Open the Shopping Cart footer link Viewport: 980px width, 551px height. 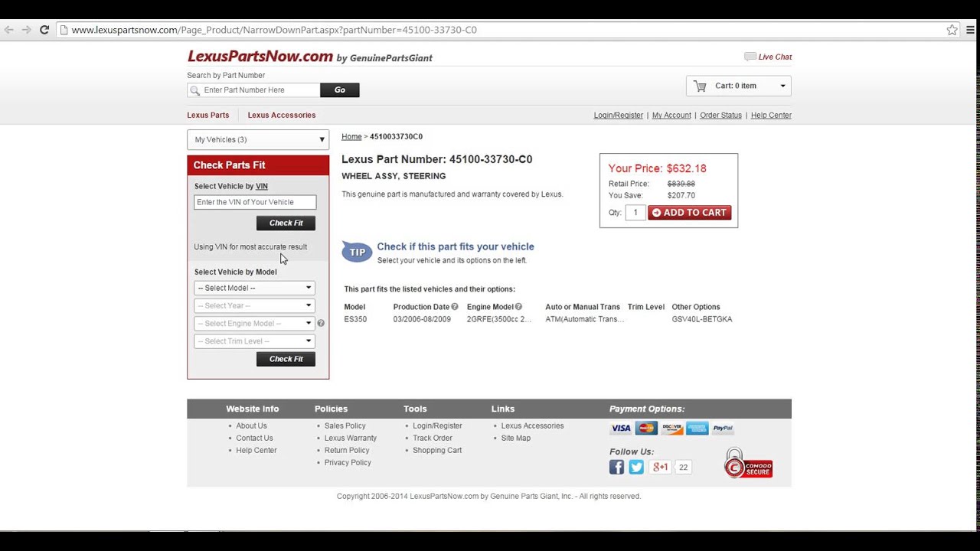tap(437, 451)
